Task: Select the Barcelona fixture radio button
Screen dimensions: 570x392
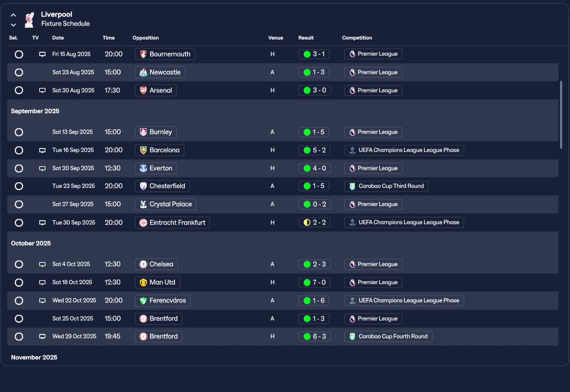Action: tap(19, 151)
